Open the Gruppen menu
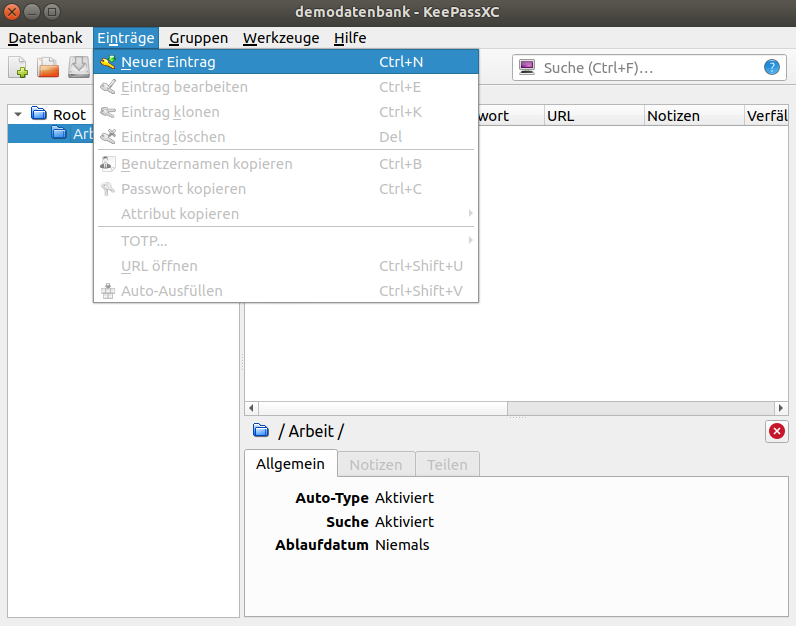The height and width of the screenshot is (626, 796). (x=198, y=38)
